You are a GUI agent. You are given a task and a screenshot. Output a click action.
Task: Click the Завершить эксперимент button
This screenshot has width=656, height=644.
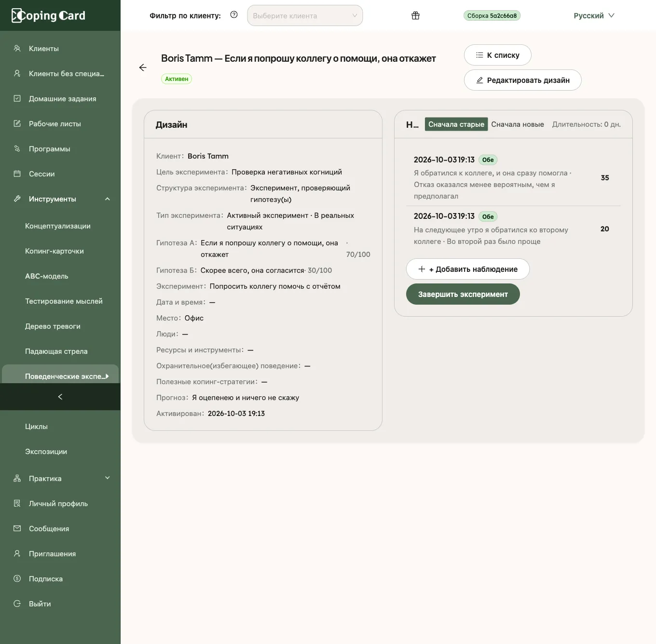[x=463, y=294]
